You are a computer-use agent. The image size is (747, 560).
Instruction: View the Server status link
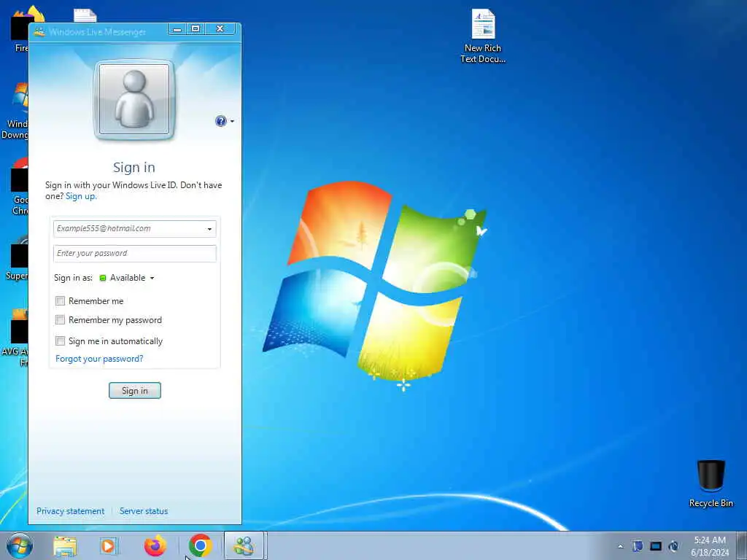[144, 511]
